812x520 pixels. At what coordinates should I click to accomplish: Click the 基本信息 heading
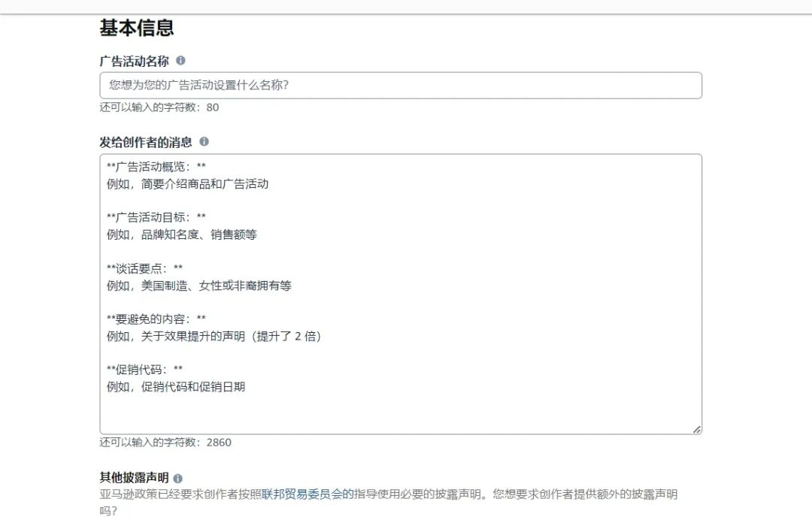point(137,27)
